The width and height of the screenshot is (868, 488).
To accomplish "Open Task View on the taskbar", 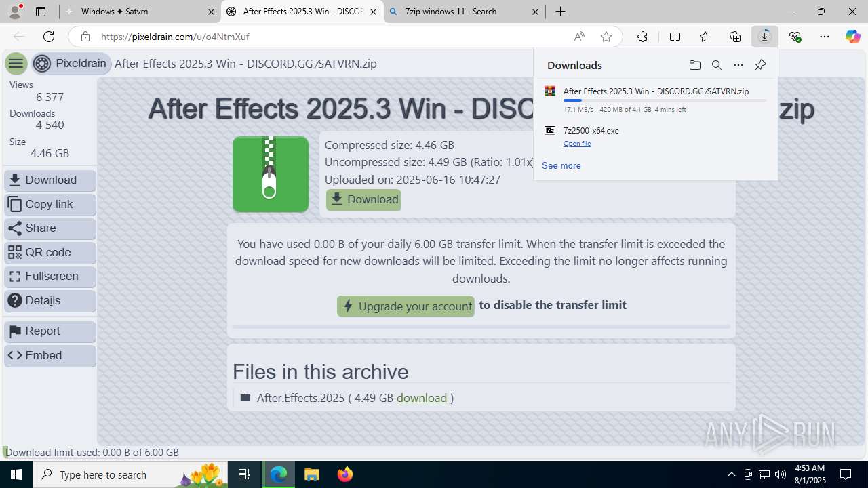I will pos(244,474).
